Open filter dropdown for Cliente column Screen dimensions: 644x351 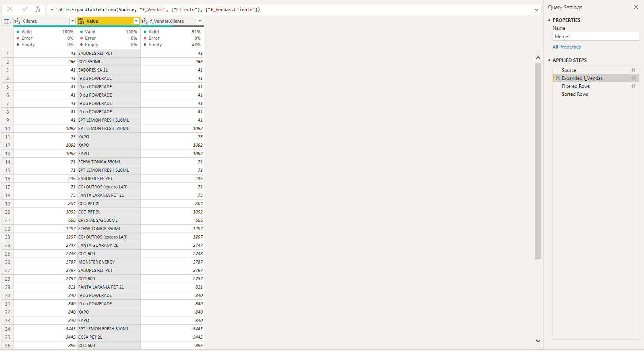[72, 21]
